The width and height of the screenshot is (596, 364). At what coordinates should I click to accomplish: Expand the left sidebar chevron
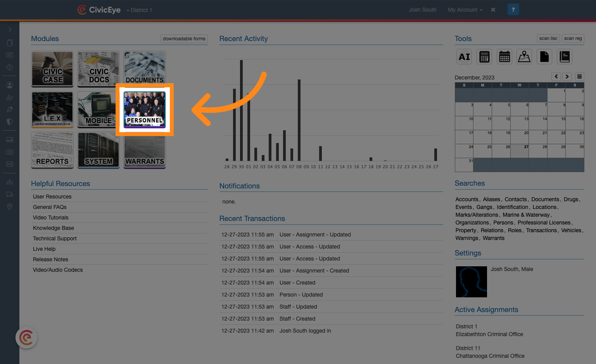pyautogui.click(x=10, y=29)
